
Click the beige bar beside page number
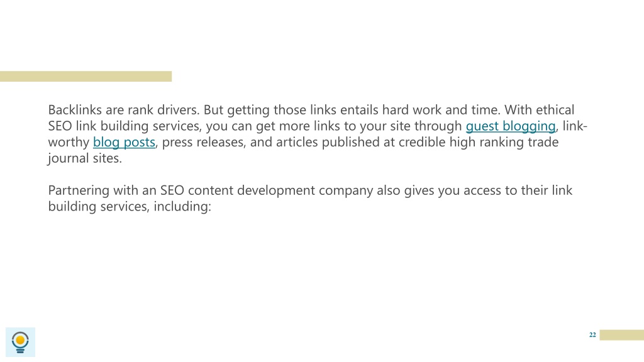click(622, 335)
